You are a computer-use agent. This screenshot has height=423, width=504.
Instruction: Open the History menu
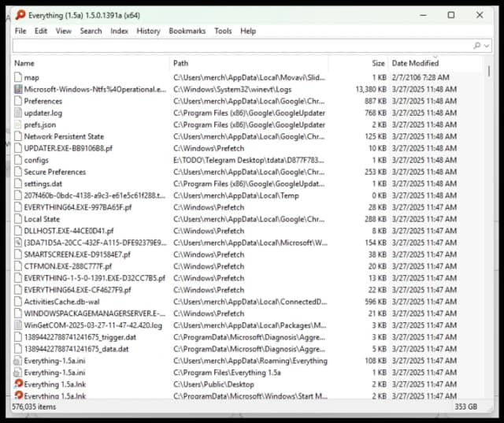(148, 32)
